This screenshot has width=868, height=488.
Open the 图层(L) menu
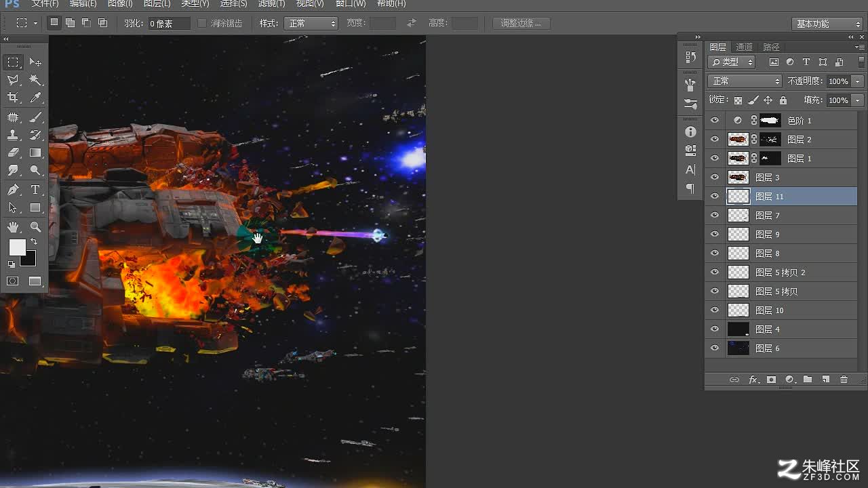(x=157, y=4)
